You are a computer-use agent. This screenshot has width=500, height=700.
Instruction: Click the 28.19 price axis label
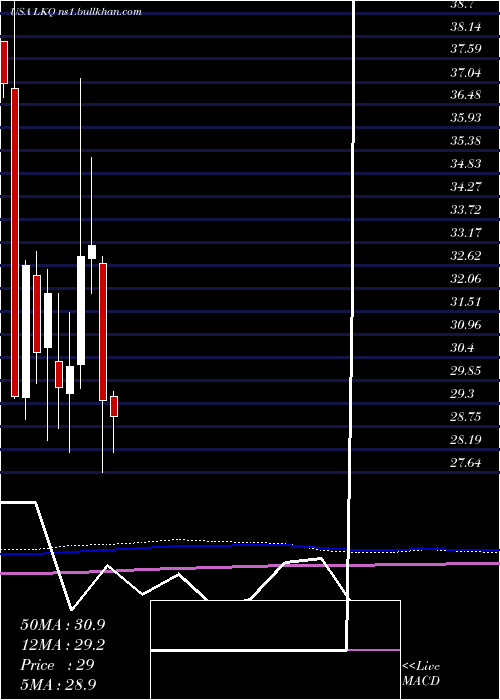tap(466, 440)
